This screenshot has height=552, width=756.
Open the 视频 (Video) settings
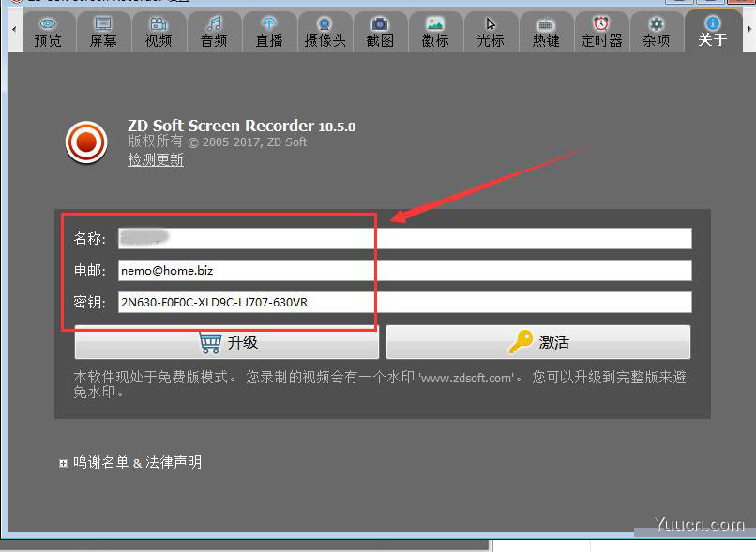[x=159, y=30]
